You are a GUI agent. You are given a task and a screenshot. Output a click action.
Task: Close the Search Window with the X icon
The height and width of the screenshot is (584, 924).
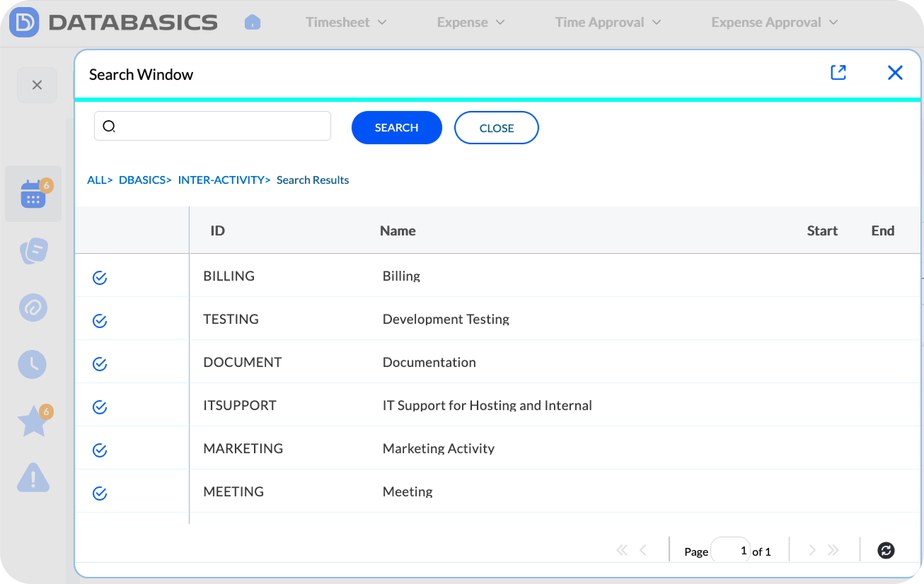[895, 72]
